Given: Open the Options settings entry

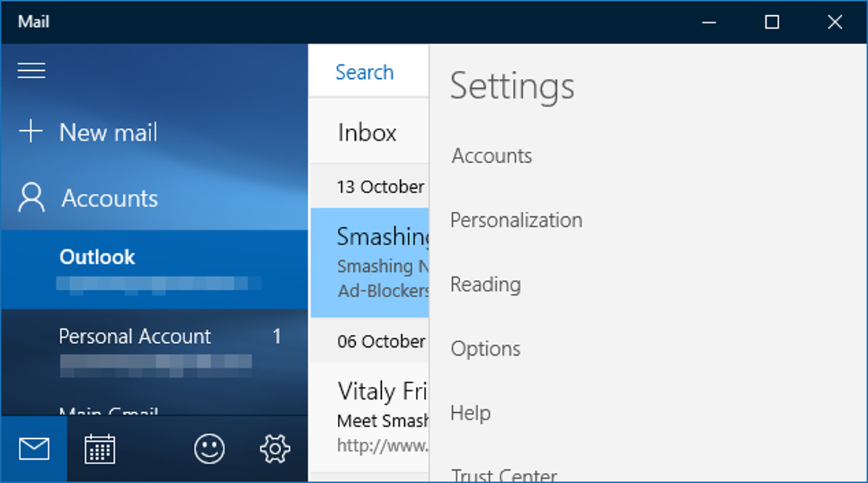Looking at the screenshot, I should [485, 349].
